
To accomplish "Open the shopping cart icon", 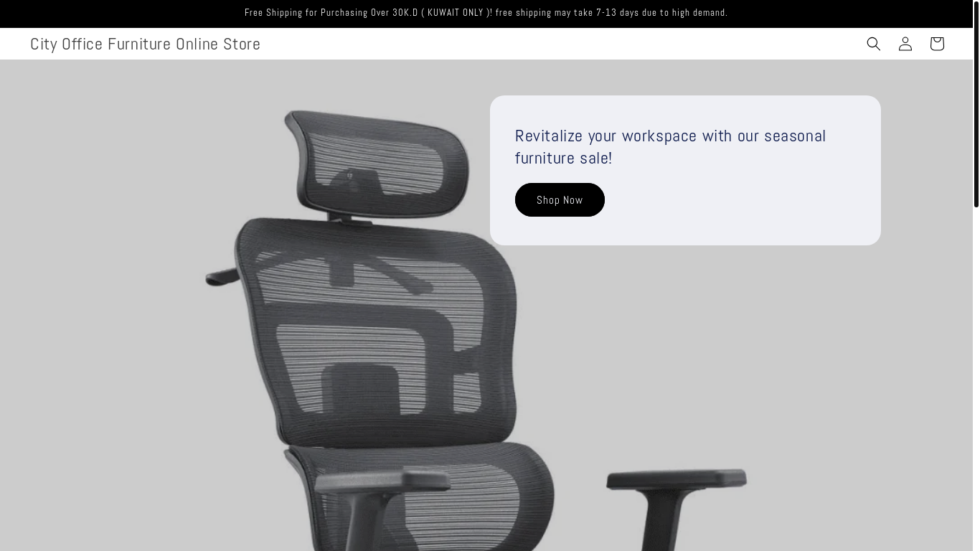I will (x=936, y=44).
